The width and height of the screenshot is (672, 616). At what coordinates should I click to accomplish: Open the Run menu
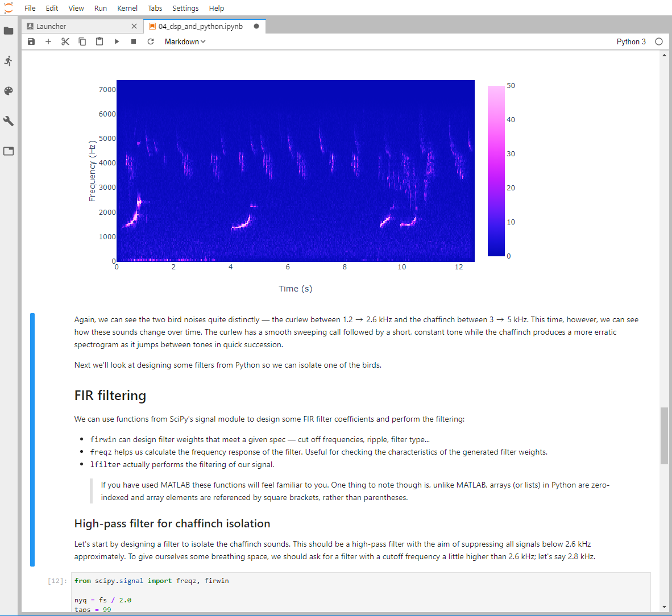pyautogui.click(x=101, y=8)
